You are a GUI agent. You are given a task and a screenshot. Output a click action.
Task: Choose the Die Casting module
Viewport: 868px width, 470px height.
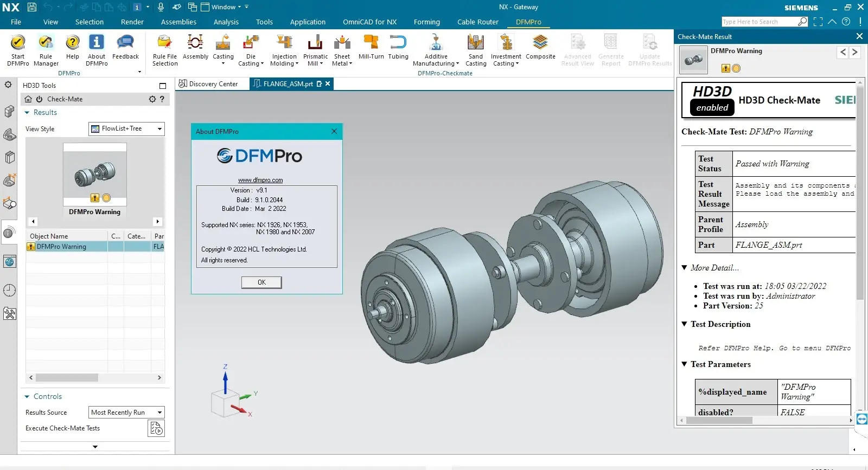(x=251, y=50)
